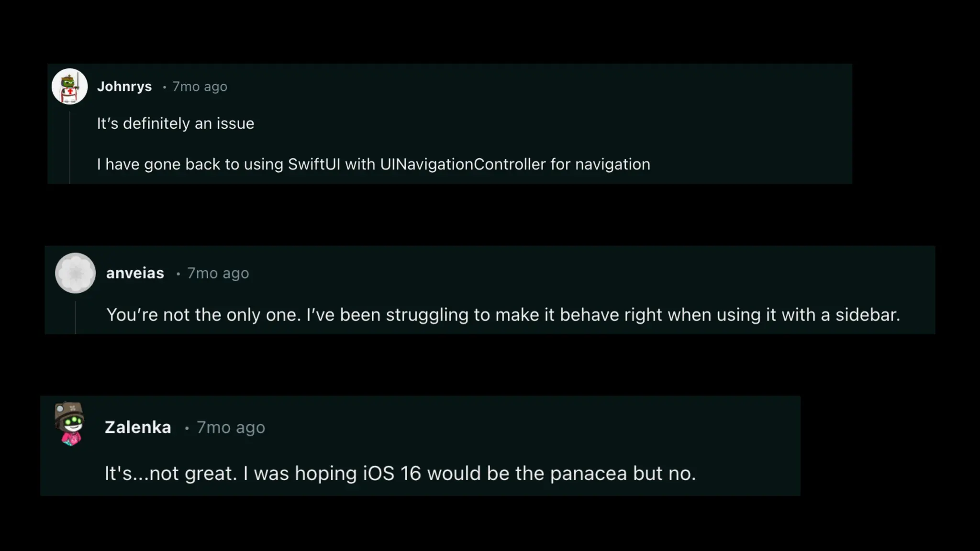
Task: Click Zalenka's robot character avatar
Action: click(70, 424)
